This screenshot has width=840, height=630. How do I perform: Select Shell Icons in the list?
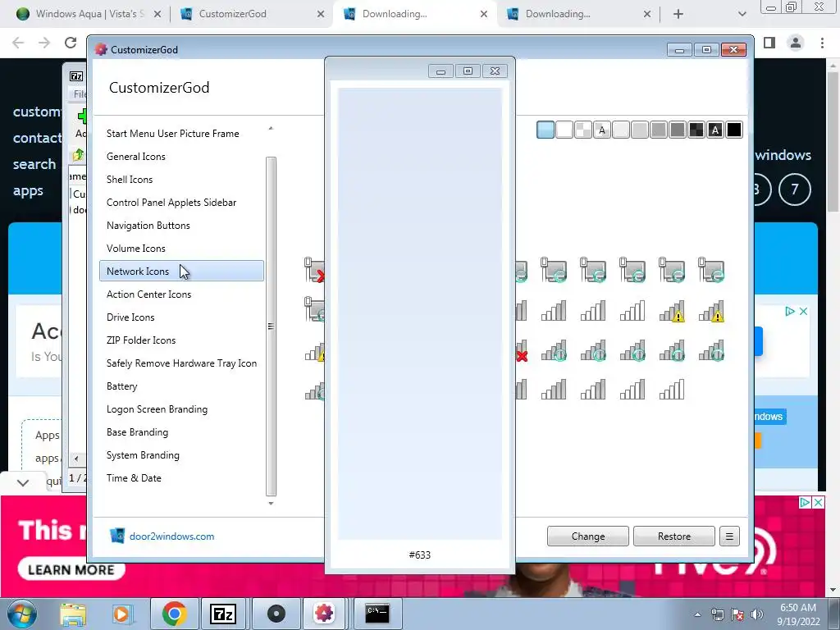point(181,180)
